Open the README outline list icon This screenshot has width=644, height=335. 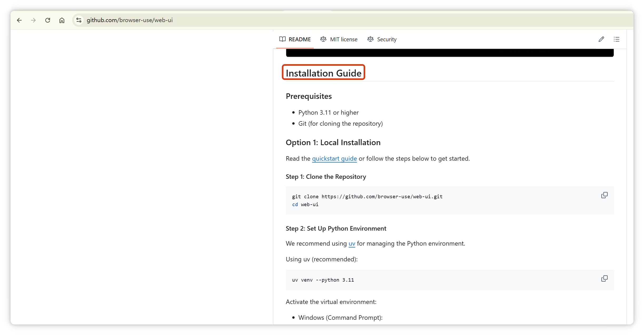[x=616, y=39]
